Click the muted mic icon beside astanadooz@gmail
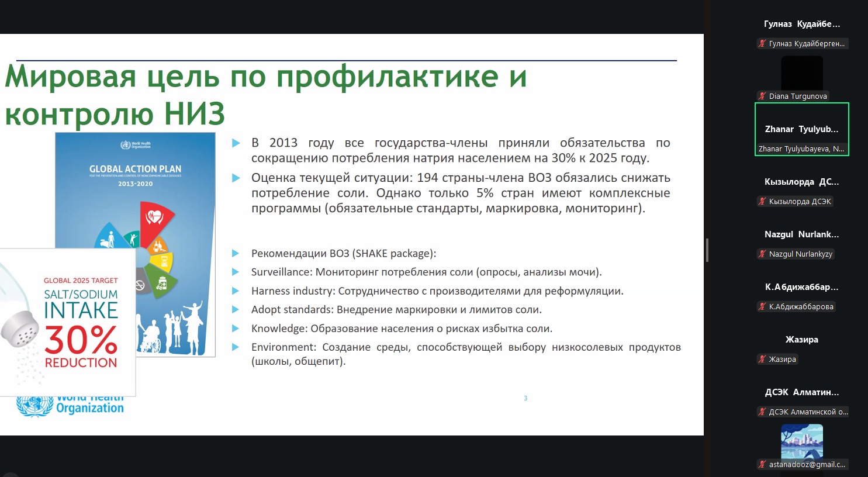 click(x=762, y=465)
